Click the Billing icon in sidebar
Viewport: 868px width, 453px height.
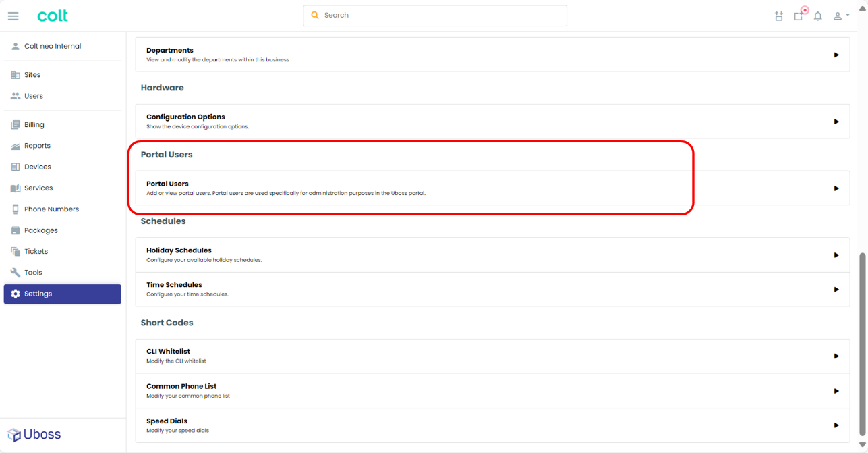(x=16, y=125)
